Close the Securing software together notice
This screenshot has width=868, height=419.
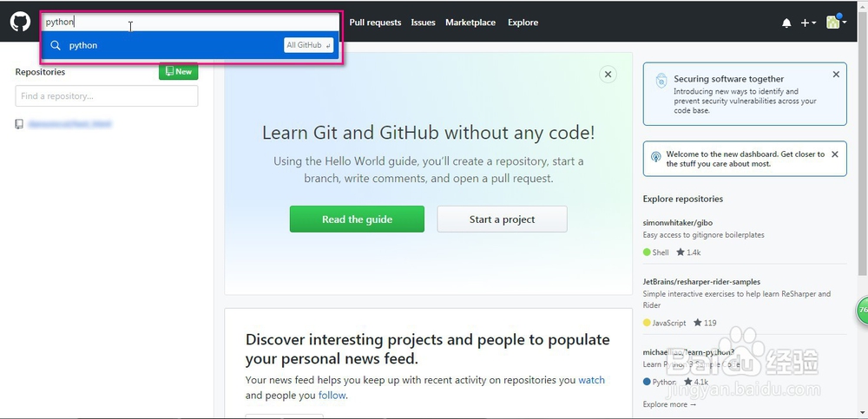tap(836, 75)
